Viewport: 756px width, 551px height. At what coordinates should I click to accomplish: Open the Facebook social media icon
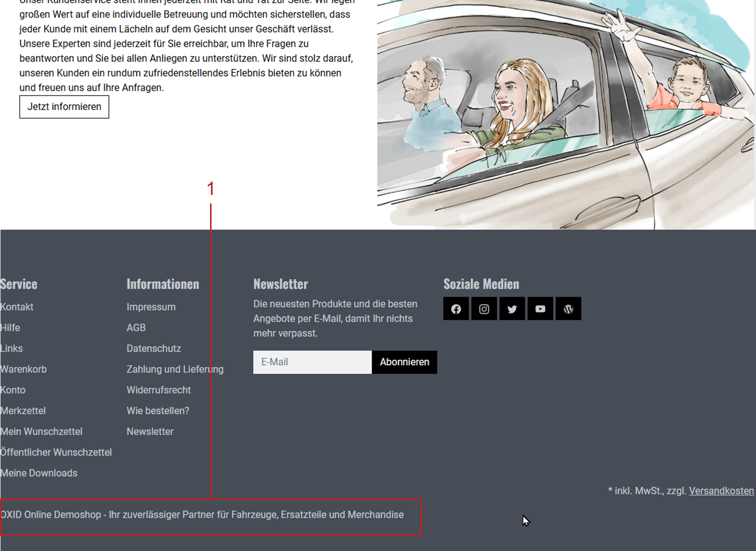(x=456, y=309)
